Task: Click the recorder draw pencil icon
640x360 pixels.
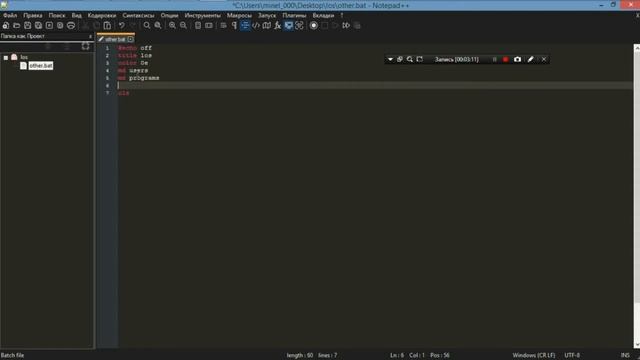Action: [531, 60]
